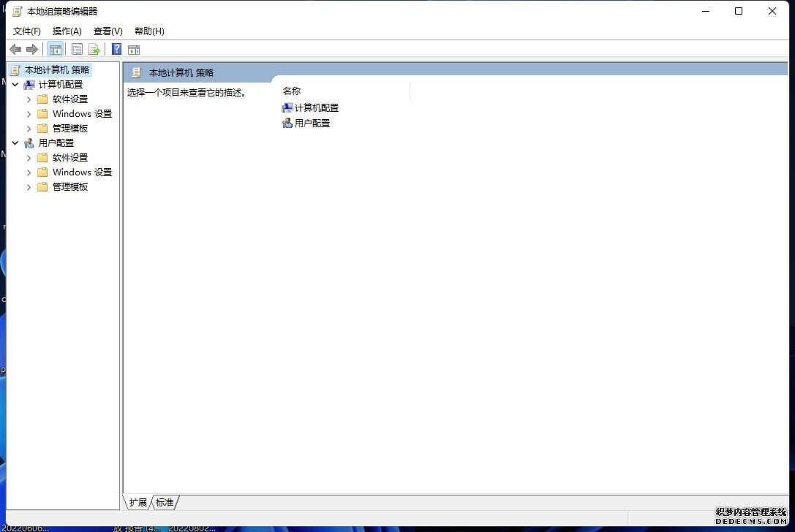
Task: Select 用户配置 label in tree
Action: click(x=56, y=143)
